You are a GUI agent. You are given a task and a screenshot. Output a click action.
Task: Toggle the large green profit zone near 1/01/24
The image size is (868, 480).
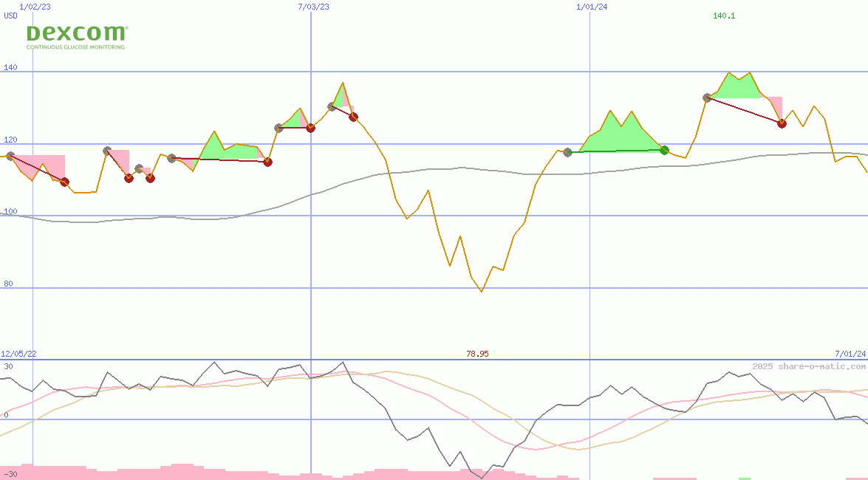point(624,137)
